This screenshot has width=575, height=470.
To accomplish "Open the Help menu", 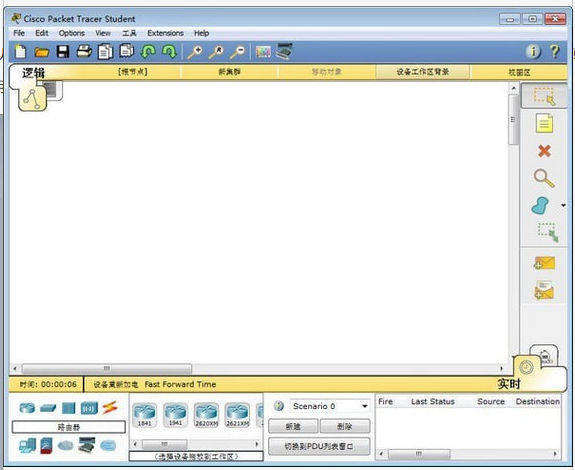I will point(202,33).
